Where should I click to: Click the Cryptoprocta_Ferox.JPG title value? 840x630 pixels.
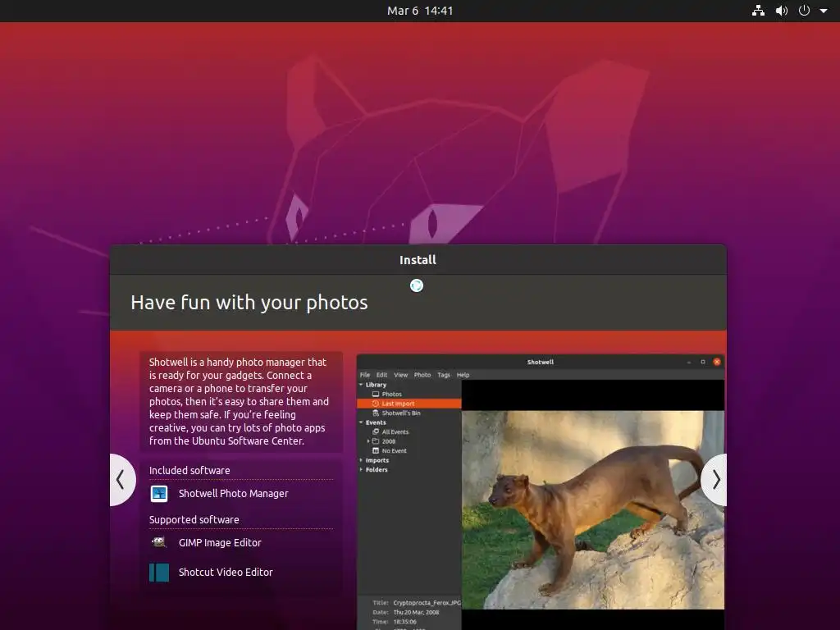pyautogui.click(x=427, y=603)
